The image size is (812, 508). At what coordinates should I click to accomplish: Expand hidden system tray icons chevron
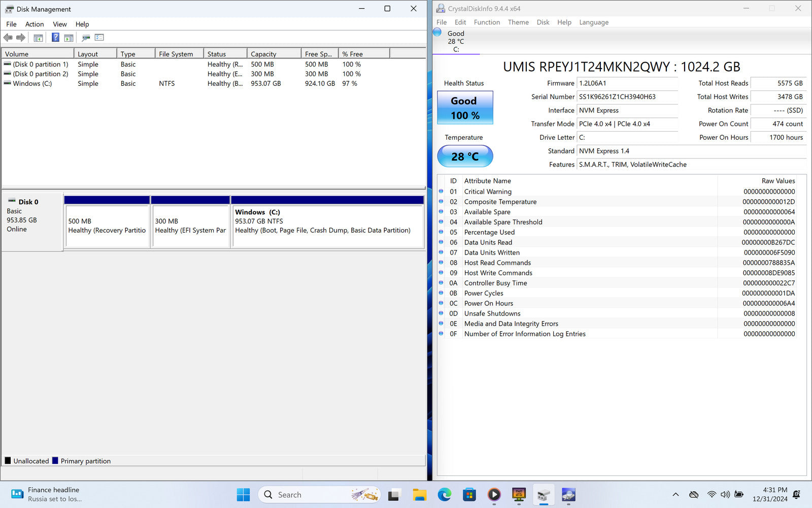[675, 495]
